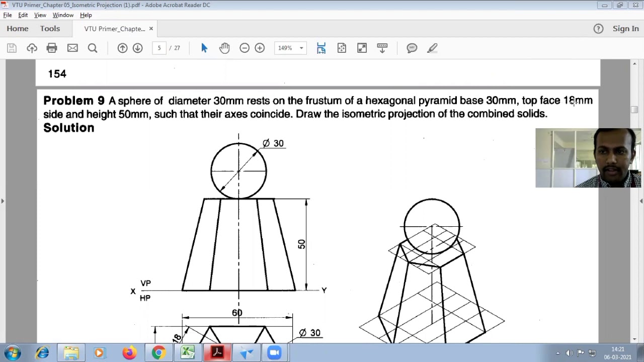Click the Sign In link

626,29
